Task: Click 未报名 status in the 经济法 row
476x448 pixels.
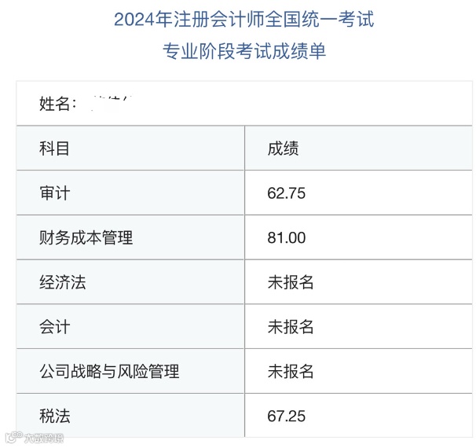Action: pos(291,282)
